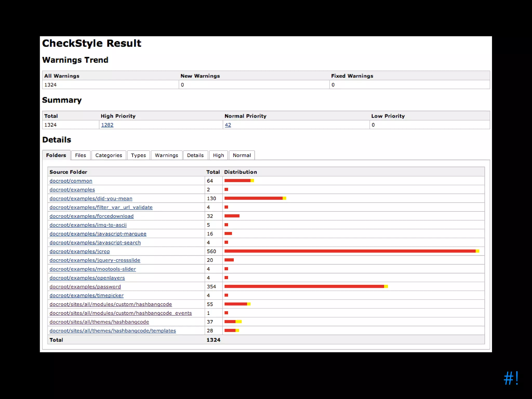Open the Categories tab
This screenshot has height=399, width=532.
point(109,155)
